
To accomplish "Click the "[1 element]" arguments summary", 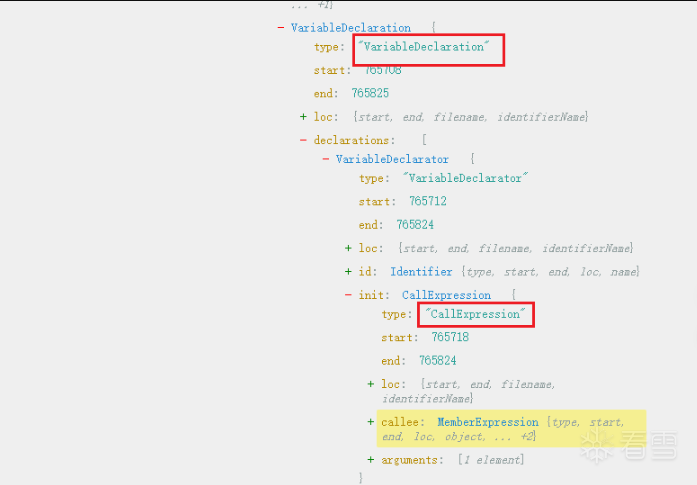I will [x=491, y=460].
